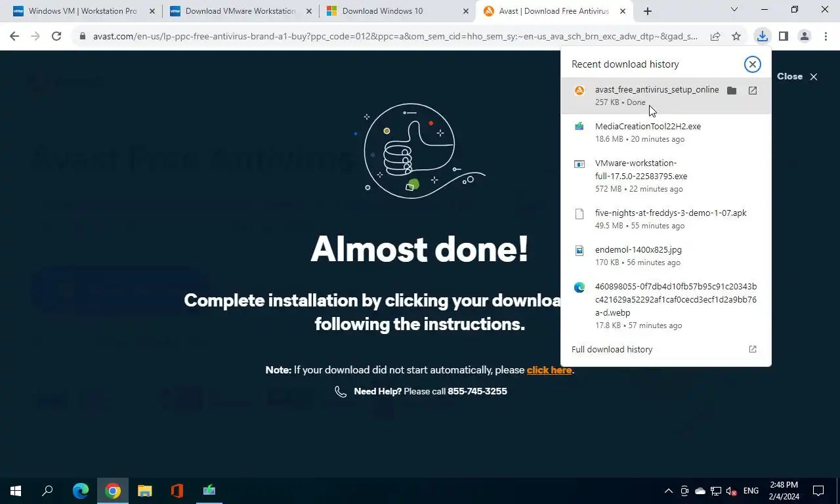This screenshot has height=504, width=840.
Task: Open the Chrome profile avatar
Action: tap(804, 37)
